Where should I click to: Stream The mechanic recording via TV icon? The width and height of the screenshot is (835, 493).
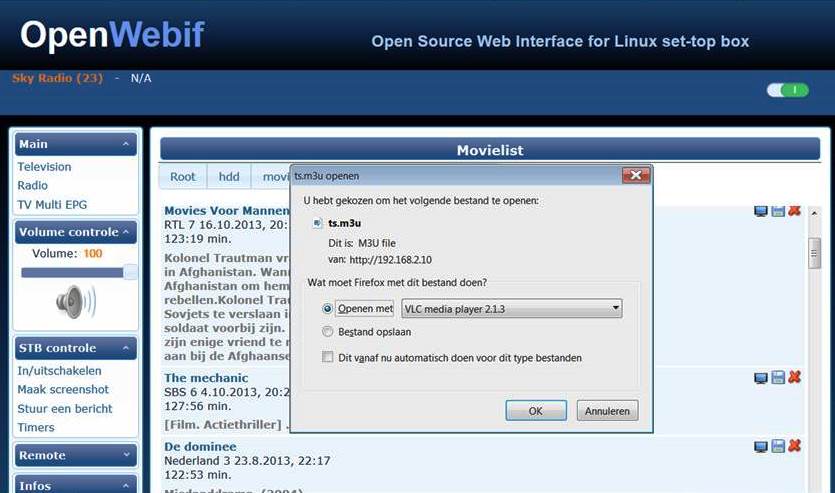click(761, 378)
